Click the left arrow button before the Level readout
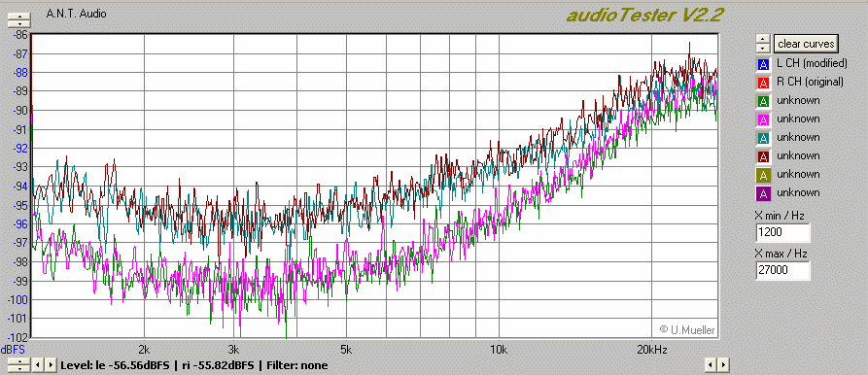The height and width of the screenshot is (375, 868). [38, 365]
